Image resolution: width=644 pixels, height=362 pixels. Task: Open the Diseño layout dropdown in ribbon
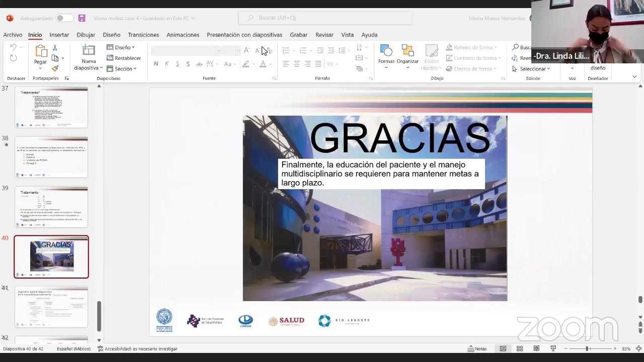pyautogui.click(x=121, y=47)
